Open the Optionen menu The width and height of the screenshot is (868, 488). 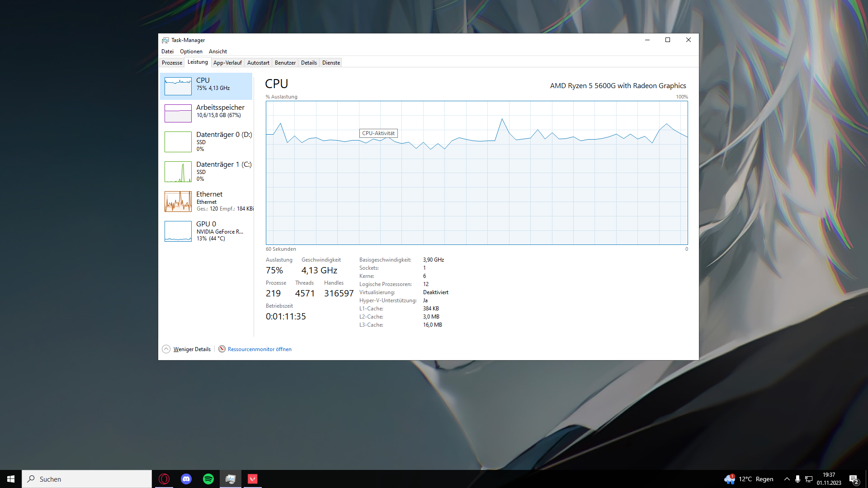tap(191, 52)
